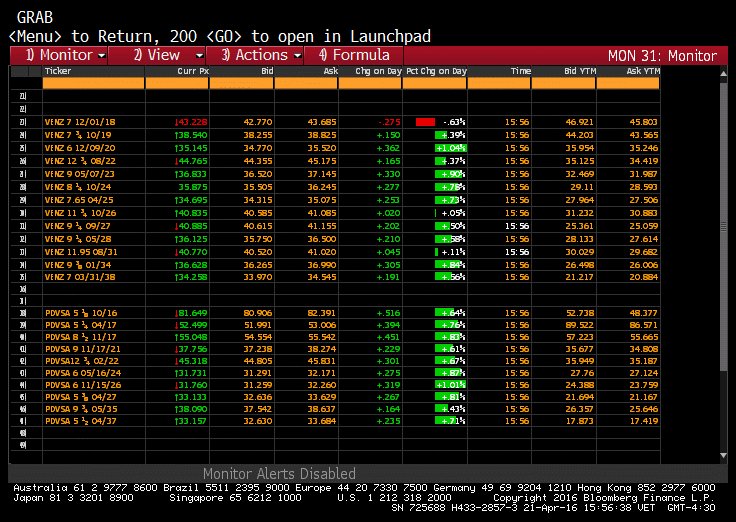Click the MON 31: Monitor title label
Image resolution: width=736 pixels, height=522 pixels.
[662, 56]
